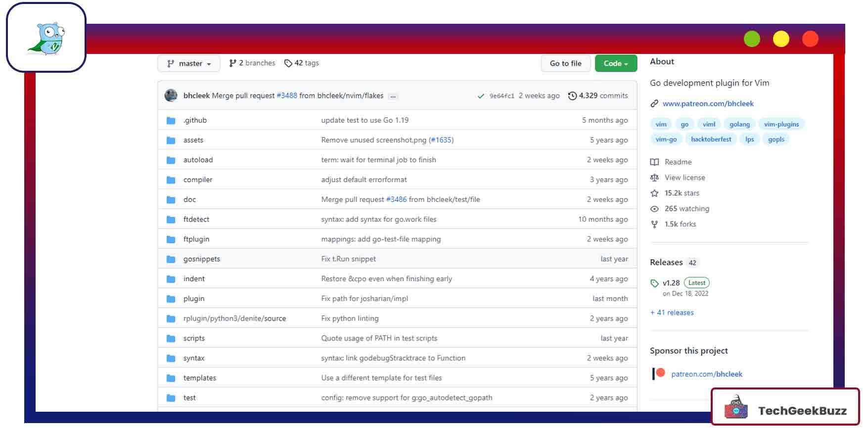Screen dimensions: 868x431
Task: Click the folder icon beside autoload
Action: click(x=171, y=160)
